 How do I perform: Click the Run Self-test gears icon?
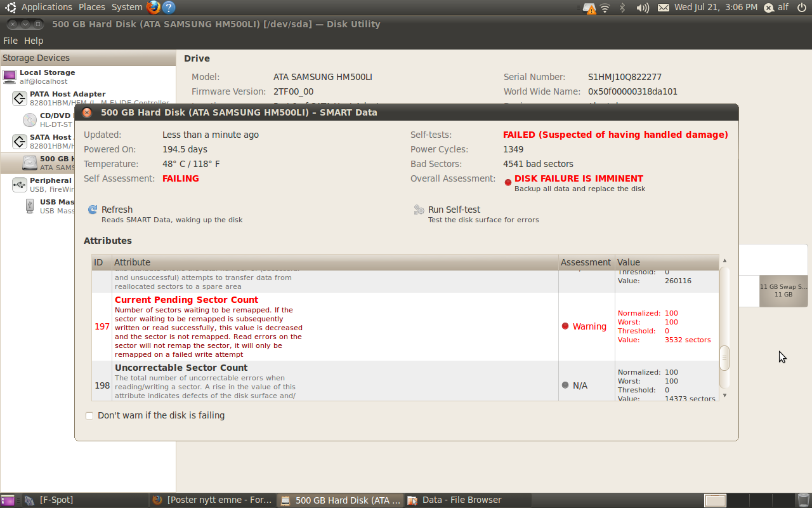tap(419, 210)
